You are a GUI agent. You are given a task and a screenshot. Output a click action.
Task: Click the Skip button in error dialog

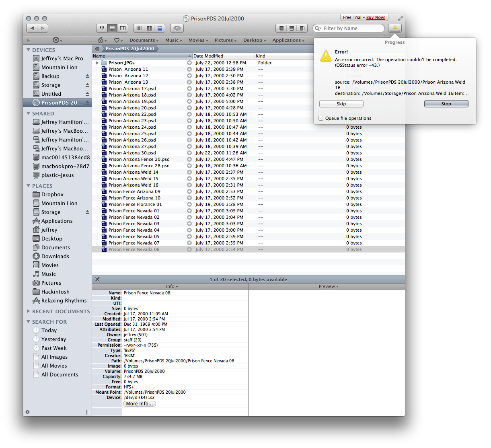[x=341, y=104]
